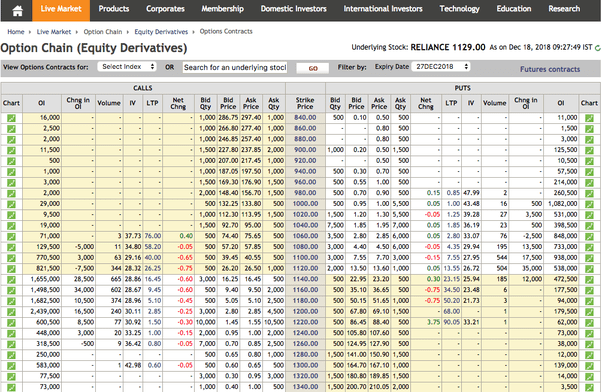Open the Research menu

click(x=564, y=9)
